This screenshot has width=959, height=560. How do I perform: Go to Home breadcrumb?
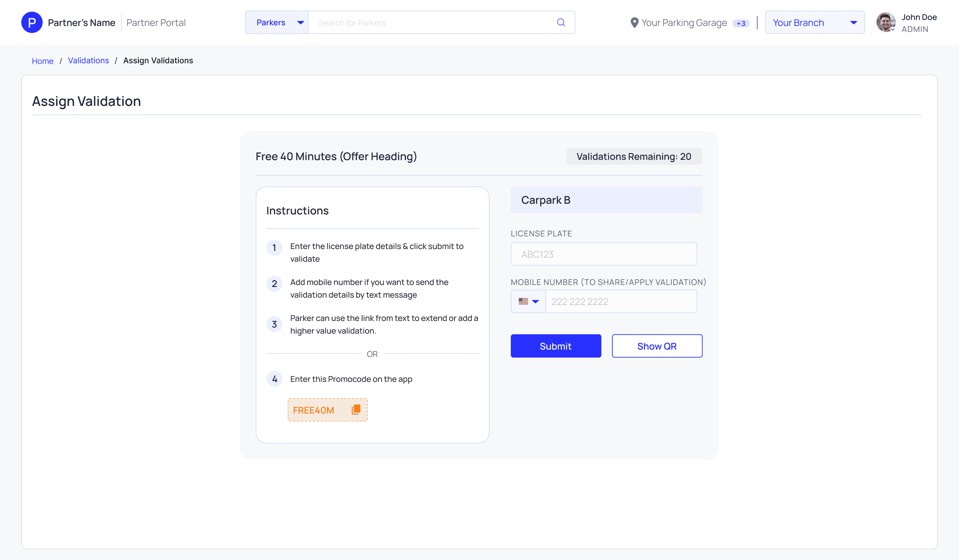pyautogui.click(x=43, y=61)
